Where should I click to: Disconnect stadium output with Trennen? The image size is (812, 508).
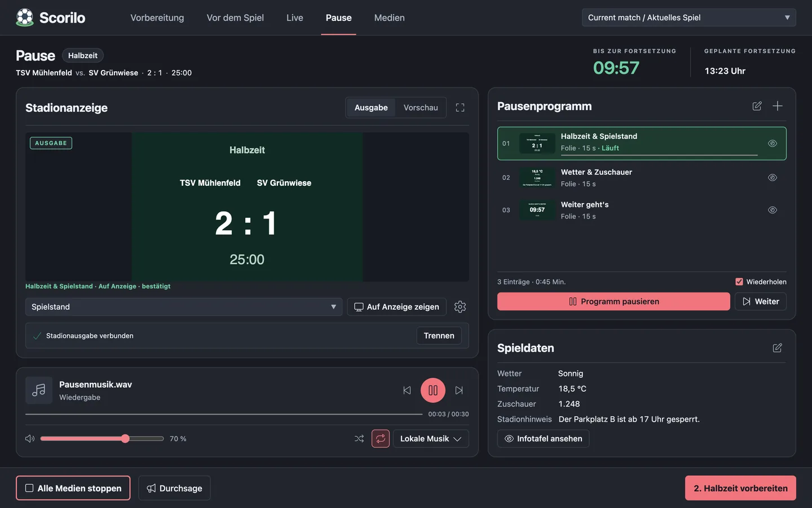pyautogui.click(x=439, y=336)
